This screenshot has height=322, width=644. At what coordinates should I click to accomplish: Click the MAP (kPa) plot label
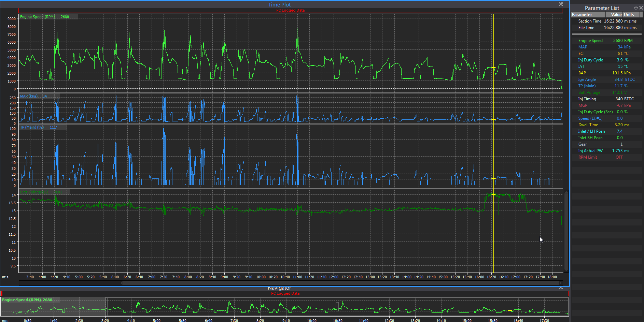click(29, 96)
